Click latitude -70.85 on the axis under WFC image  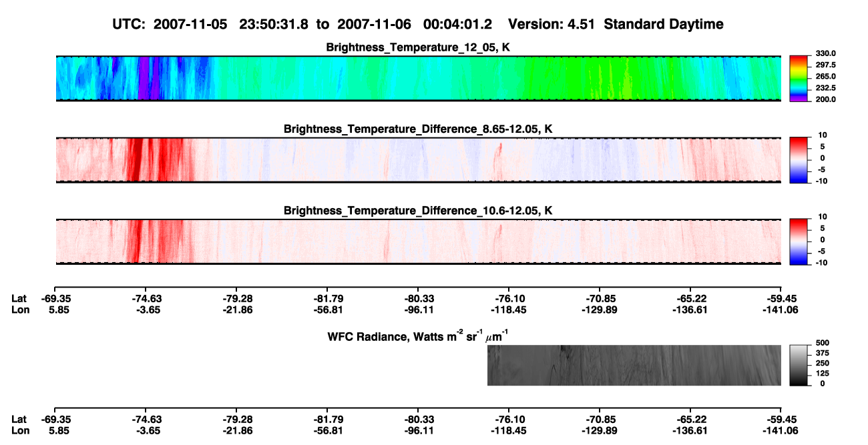tap(600, 419)
